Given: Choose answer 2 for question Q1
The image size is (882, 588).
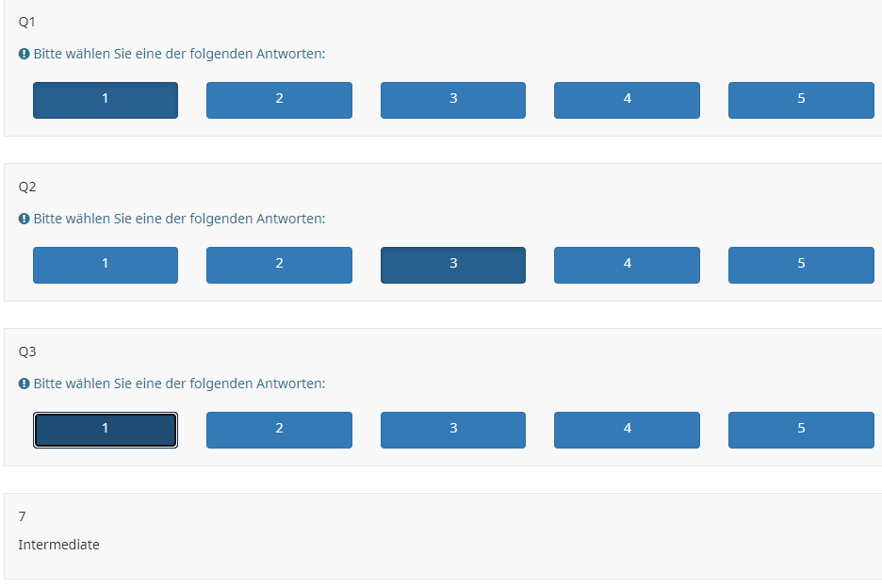Looking at the screenshot, I should point(279,100).
